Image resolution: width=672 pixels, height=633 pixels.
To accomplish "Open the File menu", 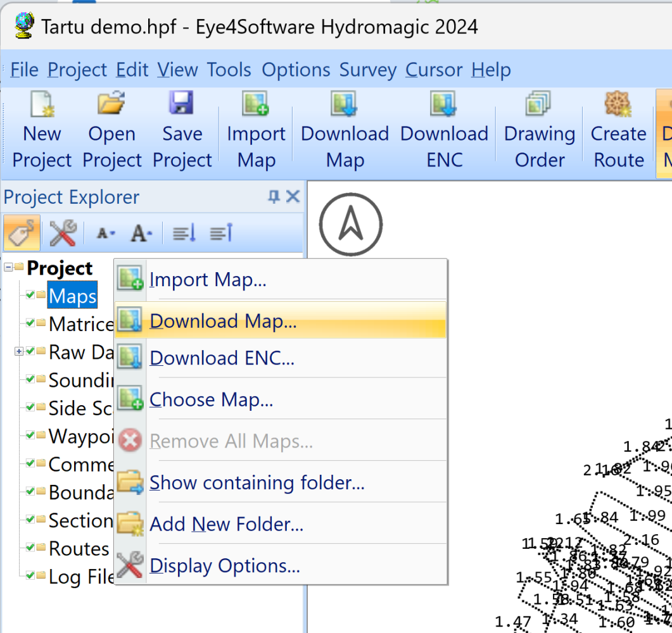I will click(x=25, y=70).
